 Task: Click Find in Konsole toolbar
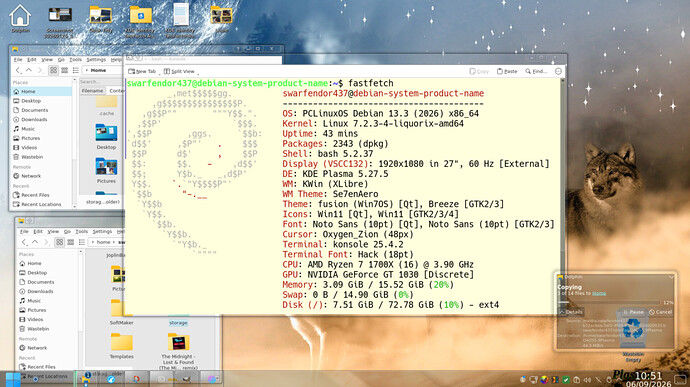(x=536, y=71)
